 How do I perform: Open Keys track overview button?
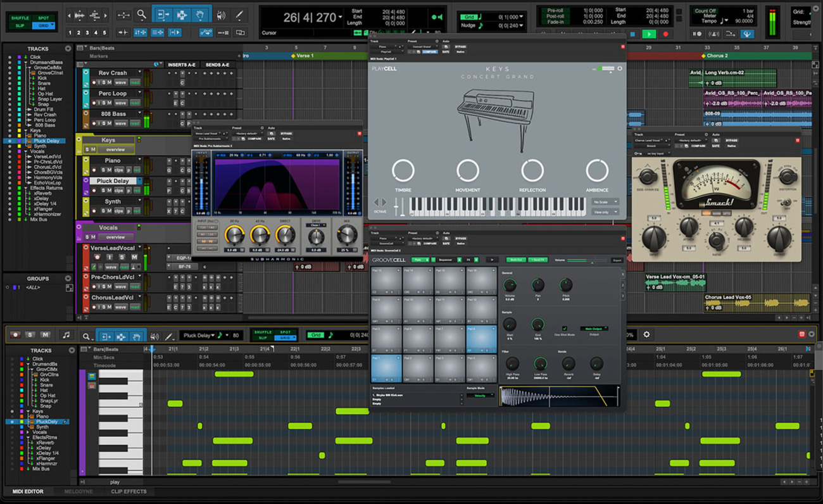(115, 149)
